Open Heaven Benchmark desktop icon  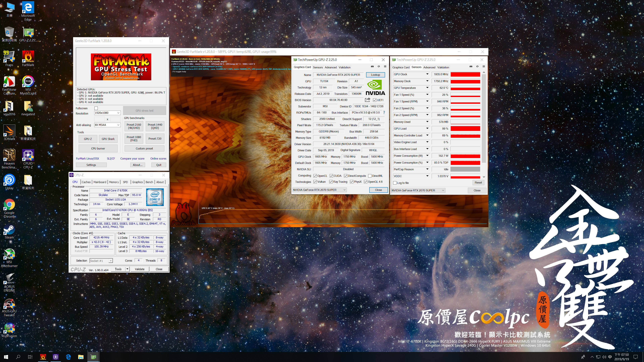point(9,159)
